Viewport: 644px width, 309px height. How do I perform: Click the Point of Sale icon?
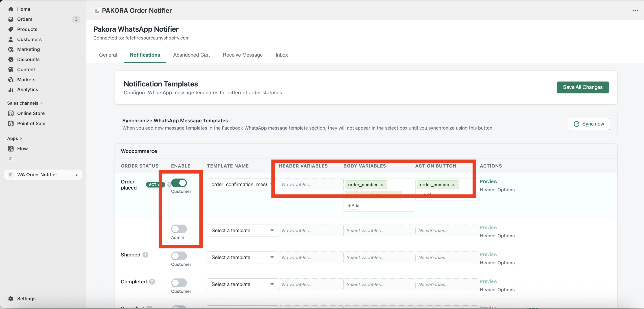(x=11, y=123)
